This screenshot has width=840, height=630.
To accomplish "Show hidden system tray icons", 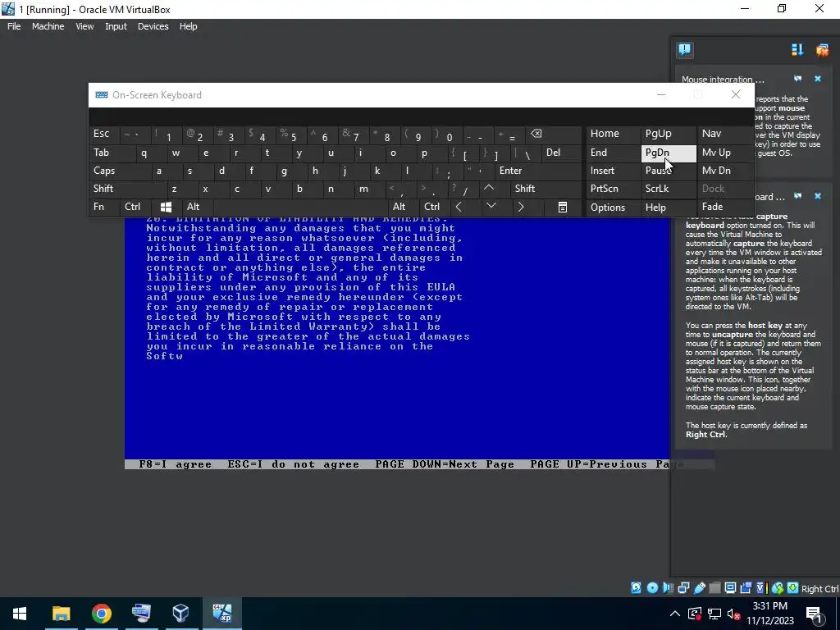I will pyautogui.click(x=675, y=614).
